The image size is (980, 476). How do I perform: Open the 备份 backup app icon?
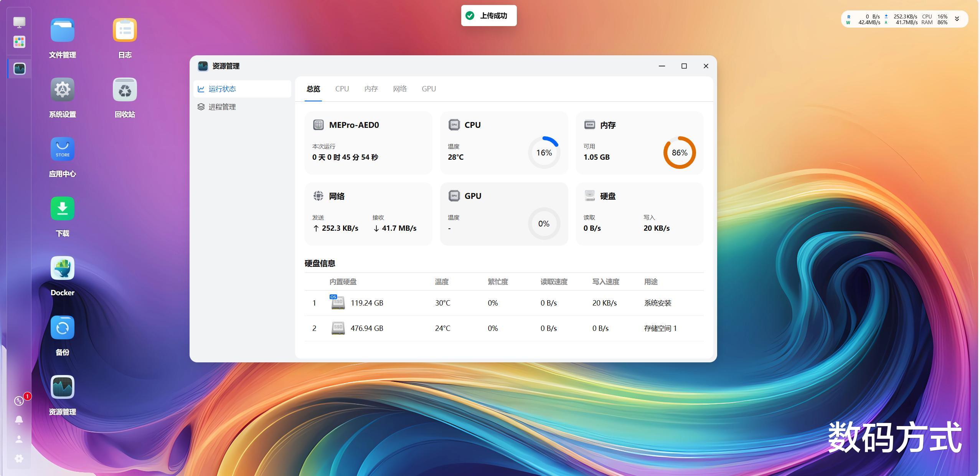coord(62,328)
